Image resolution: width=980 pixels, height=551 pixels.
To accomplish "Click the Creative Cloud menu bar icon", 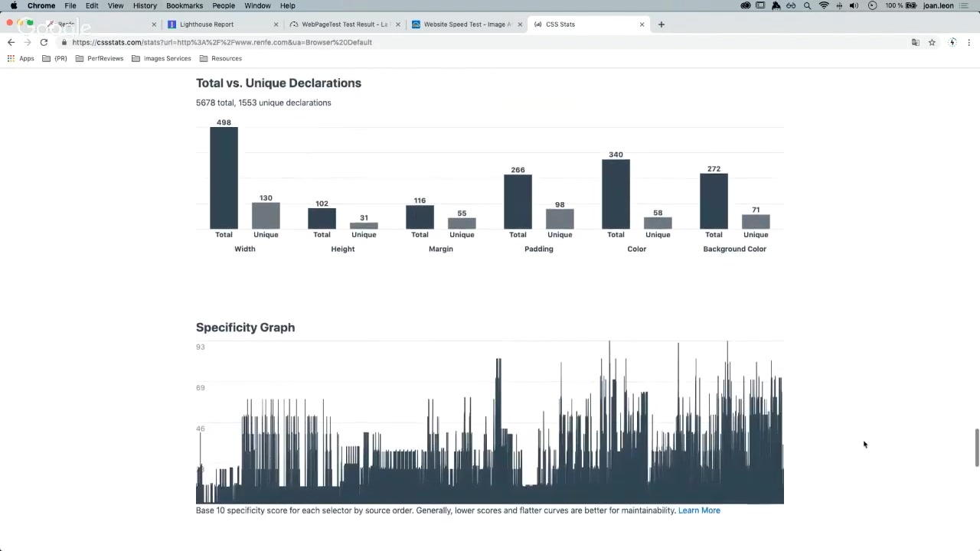I will pos(746,5).
